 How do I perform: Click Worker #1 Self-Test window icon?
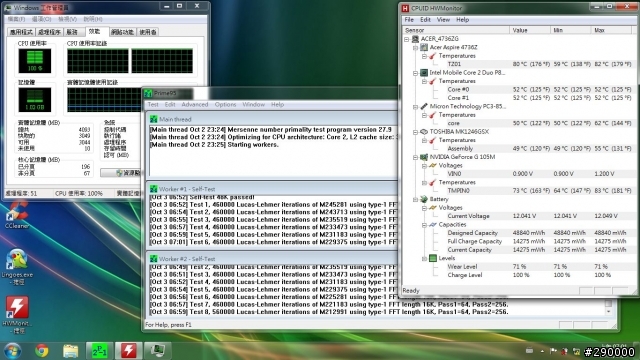(153, 189)
